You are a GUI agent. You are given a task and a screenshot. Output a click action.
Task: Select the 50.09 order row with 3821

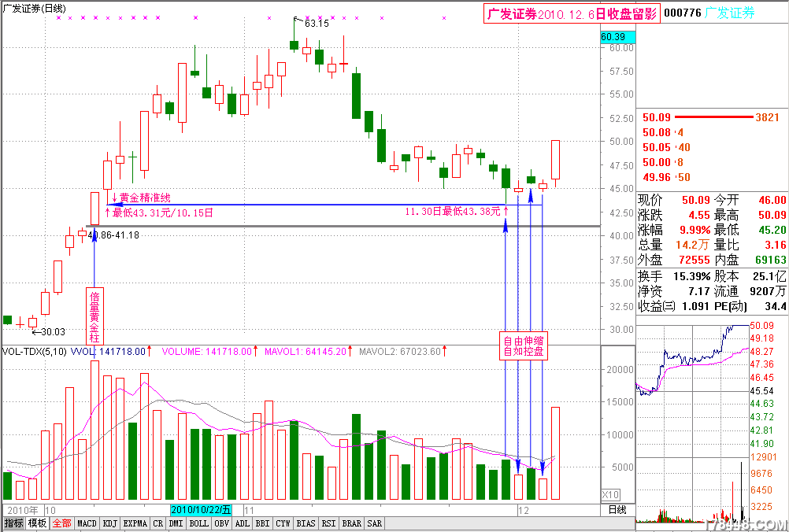(711, 117)
